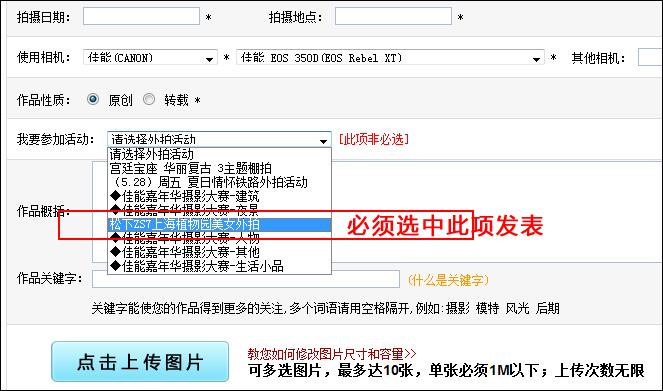Click the 作品性质 label
The image size is (663, 391).
[44, 100]
